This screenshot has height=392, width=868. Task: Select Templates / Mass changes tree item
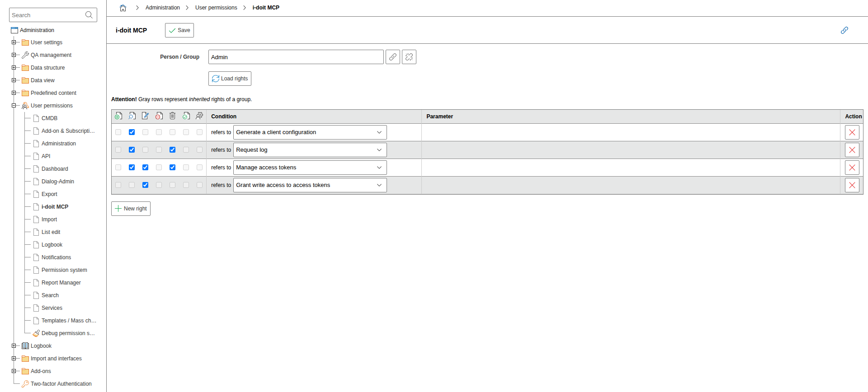point(69,321)
